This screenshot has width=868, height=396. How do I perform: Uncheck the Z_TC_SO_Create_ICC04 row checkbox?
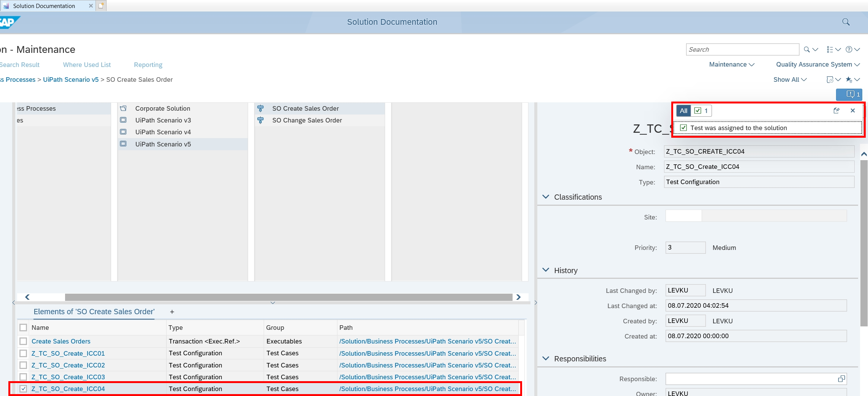point(23,389)
